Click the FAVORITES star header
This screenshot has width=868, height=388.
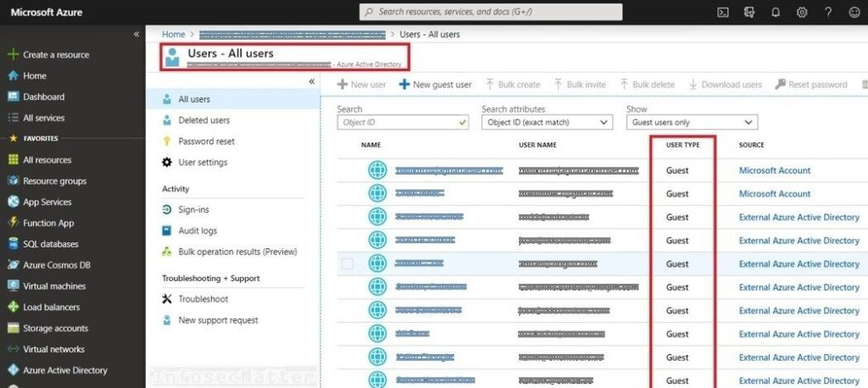click(33, 138)
